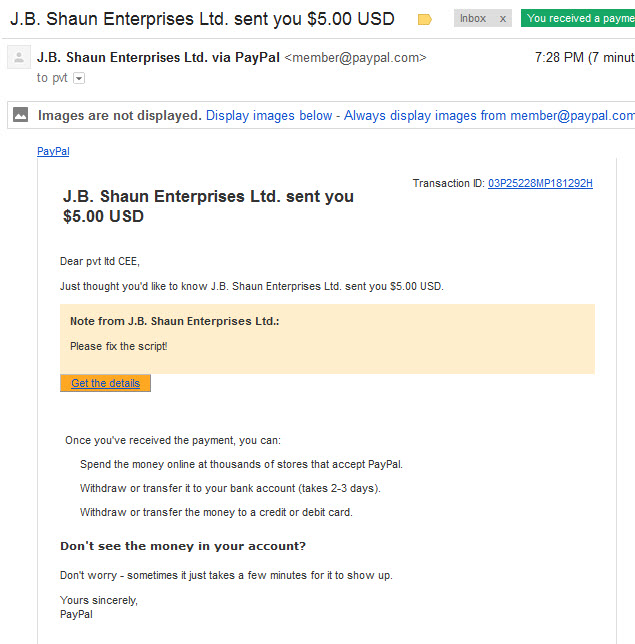Viewport: 635px width, 644px height.
Task: Expand the recipient details dropdown arrow
Action: click(x=79, y=78)
